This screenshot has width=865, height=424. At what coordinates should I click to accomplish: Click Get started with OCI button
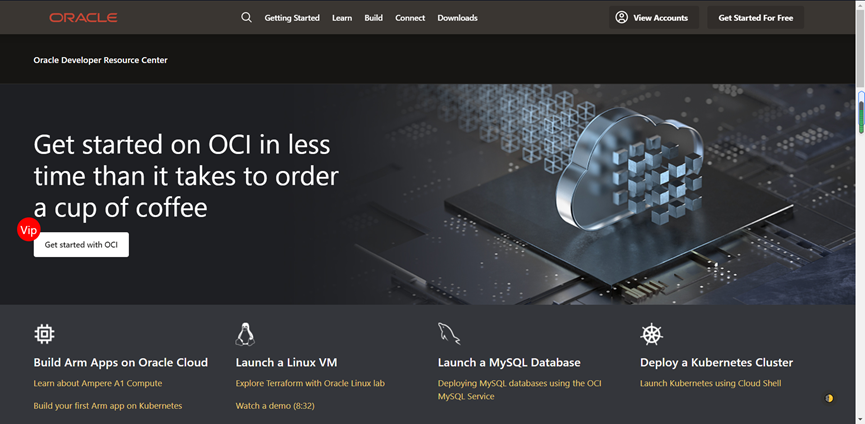[81, 244]
